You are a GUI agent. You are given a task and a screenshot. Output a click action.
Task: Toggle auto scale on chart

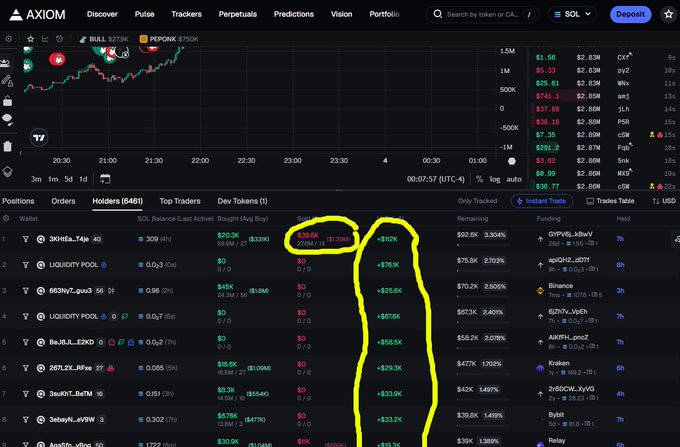[x=514, y=179]
